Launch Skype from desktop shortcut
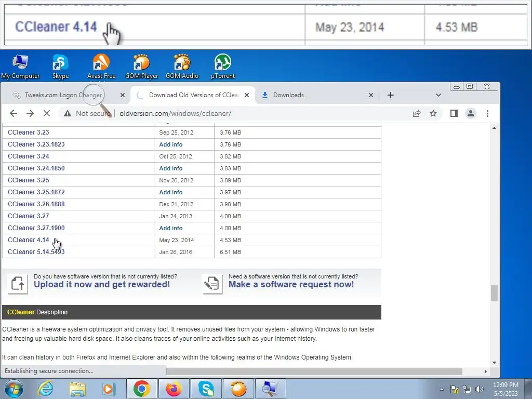Image resolution: width=532 pixels, height=399 pixels. click(60, 66)
